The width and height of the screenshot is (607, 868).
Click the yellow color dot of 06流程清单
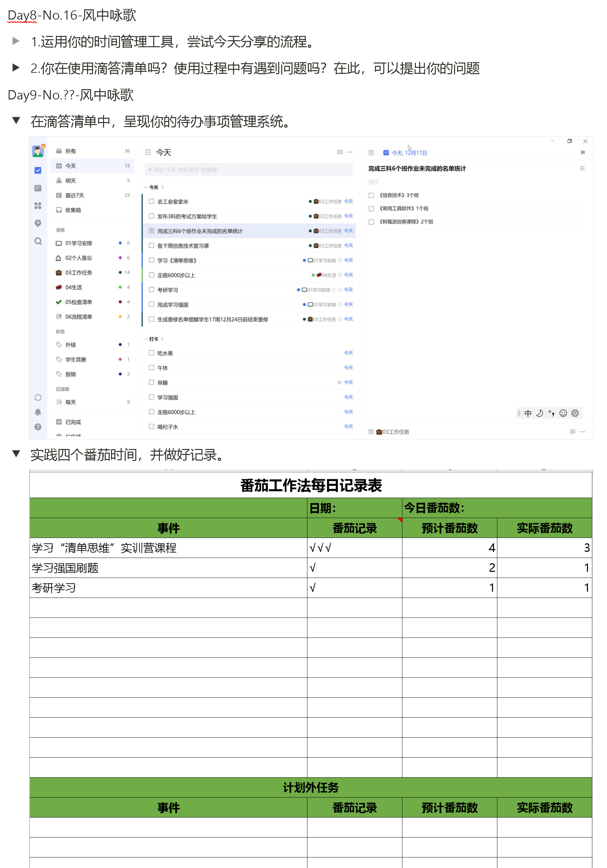(120, 317)
